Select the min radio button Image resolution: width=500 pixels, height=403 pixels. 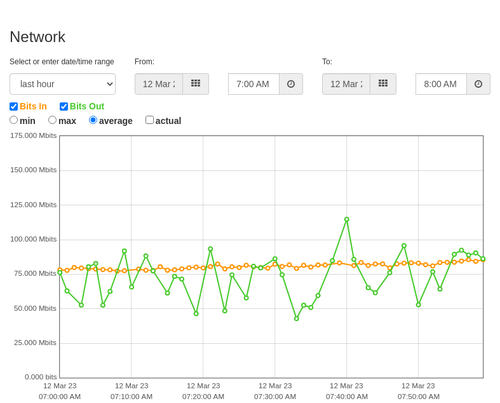pyautogui.click(x=14, y=120)
